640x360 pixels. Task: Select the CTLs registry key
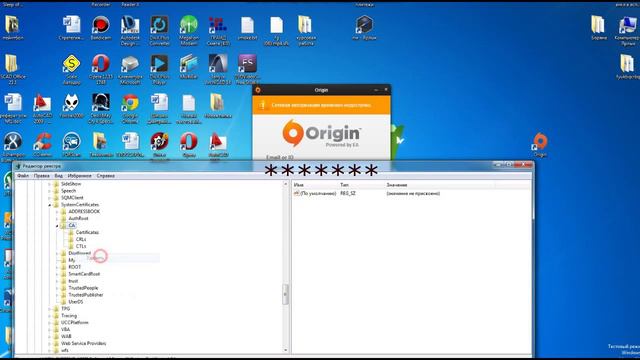81,246
